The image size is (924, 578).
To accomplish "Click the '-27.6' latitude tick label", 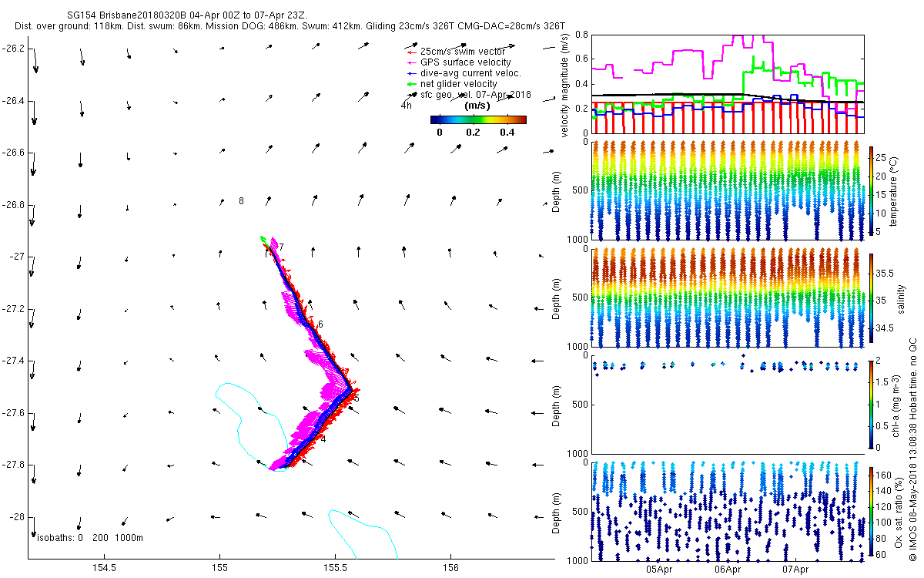I will [14, 412].
